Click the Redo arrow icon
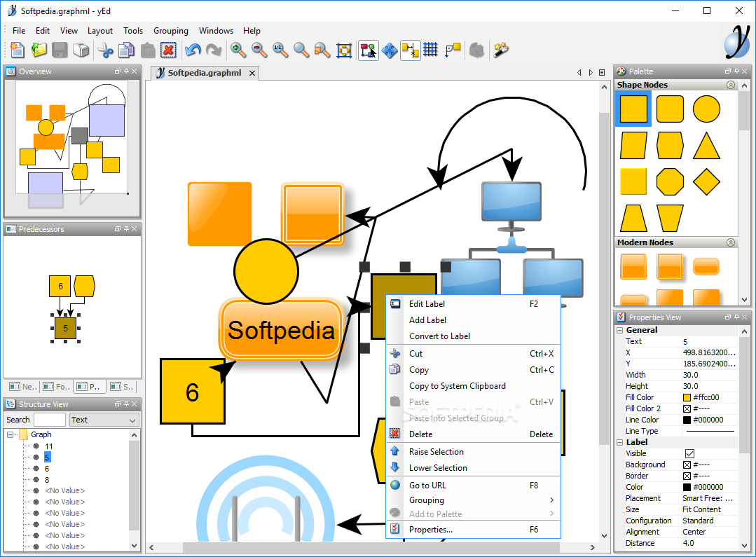Screen dimensions: 756x557 [x=214, y=50]
